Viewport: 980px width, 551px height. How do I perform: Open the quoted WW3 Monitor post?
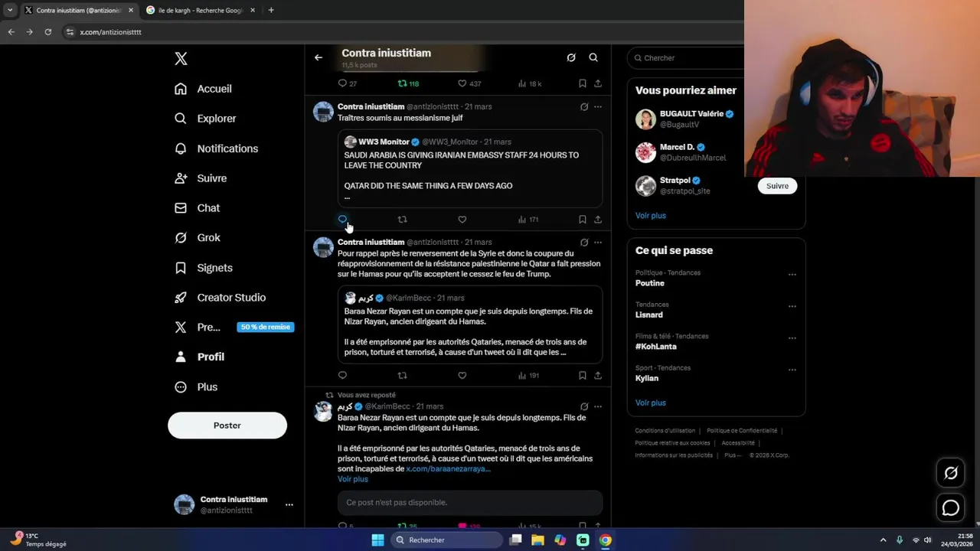click(470, 169)
